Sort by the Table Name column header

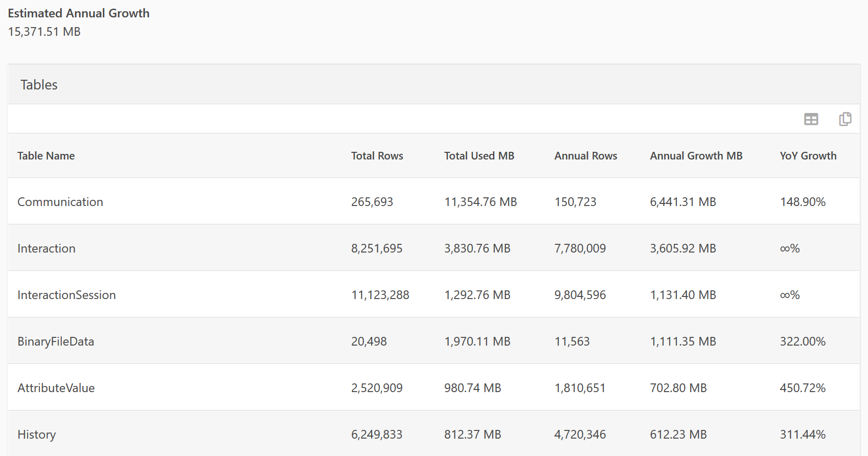coord(46,156)
